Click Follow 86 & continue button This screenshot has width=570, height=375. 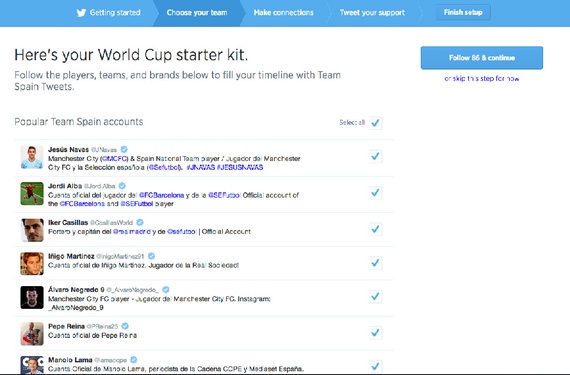pyautogui.click(x=482, y=57)
